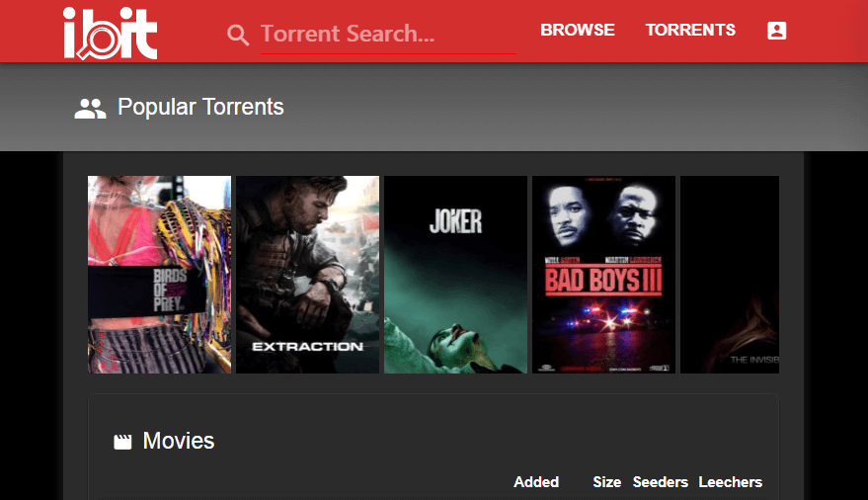The height and width of the screenshot is (500, 868).
Task: Open the Extraction movie poster
Action: pyautogui.click(x=308, y=275)
